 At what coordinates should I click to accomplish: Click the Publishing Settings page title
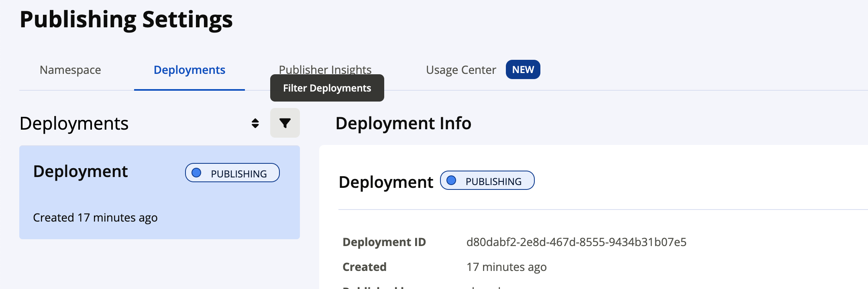(x=126, y=20)
